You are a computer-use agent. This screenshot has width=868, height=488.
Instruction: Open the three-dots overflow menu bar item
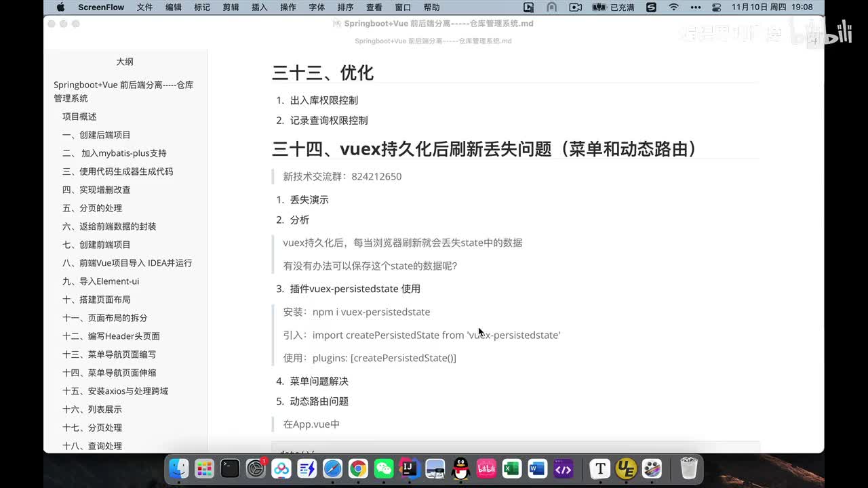click(696, 7)
